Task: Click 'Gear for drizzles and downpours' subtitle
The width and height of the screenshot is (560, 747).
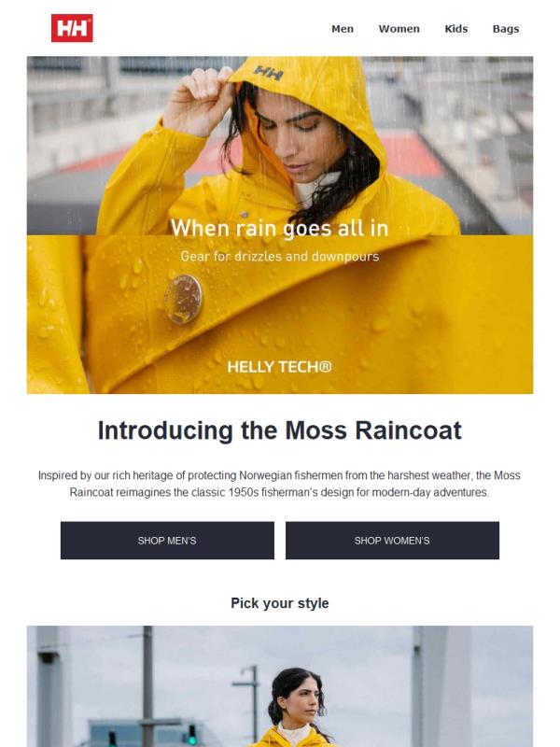Action: click(x=279, y=256)
